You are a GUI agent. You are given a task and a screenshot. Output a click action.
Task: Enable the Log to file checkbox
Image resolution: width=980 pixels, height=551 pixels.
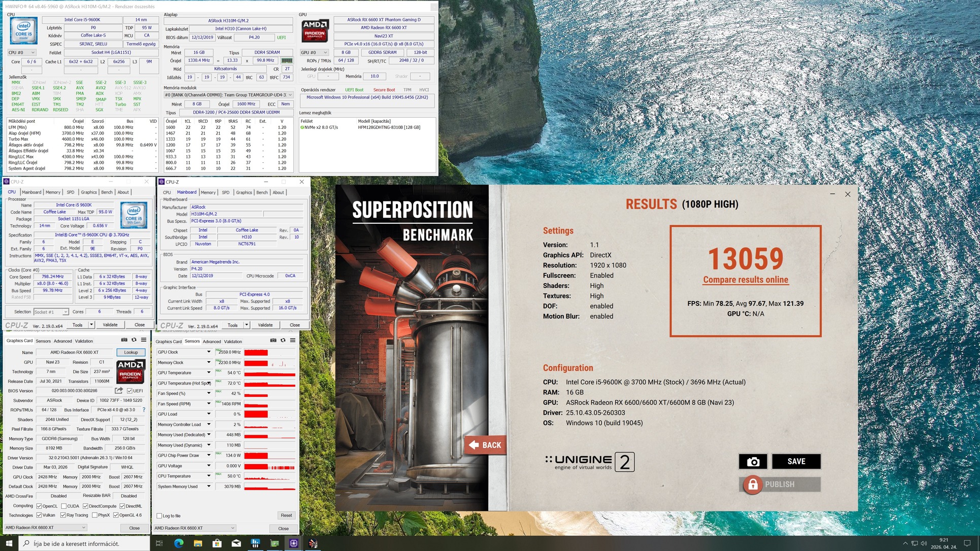pos(159,516)
